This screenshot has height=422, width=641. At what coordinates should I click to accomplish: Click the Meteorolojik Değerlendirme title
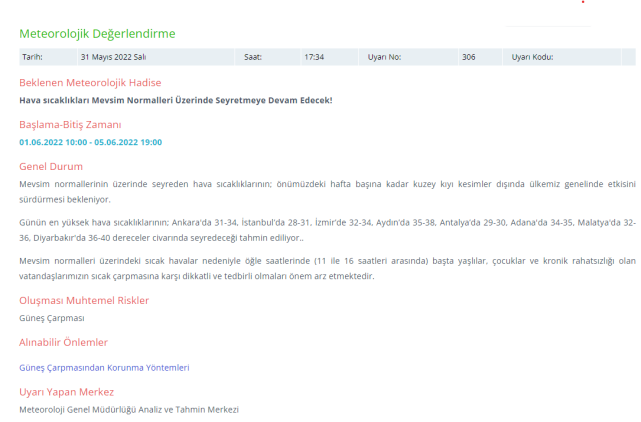[x=97, y=34]
